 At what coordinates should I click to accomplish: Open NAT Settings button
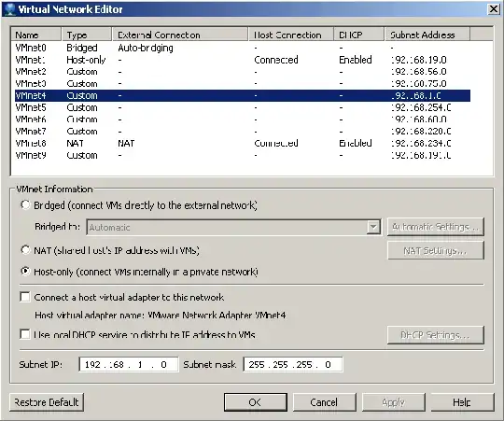tap(436, 250)
